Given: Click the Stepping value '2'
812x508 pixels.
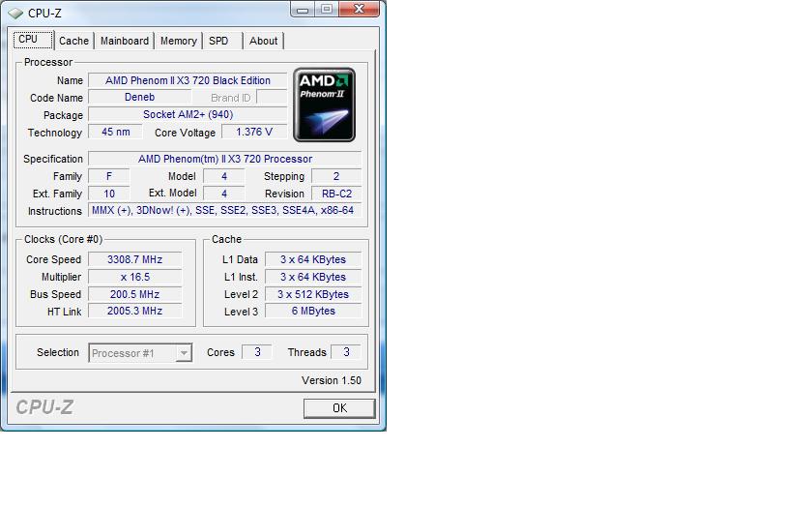Looking at the screenshot, I should (336, 177).
